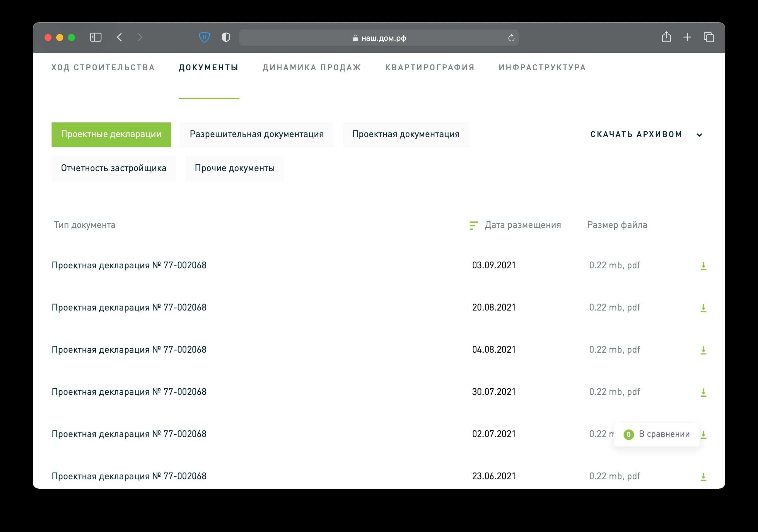The height and width of the screenshot is (532, 758).
Task: Select the Разрешительная документация filter
Action: [257, 135]
